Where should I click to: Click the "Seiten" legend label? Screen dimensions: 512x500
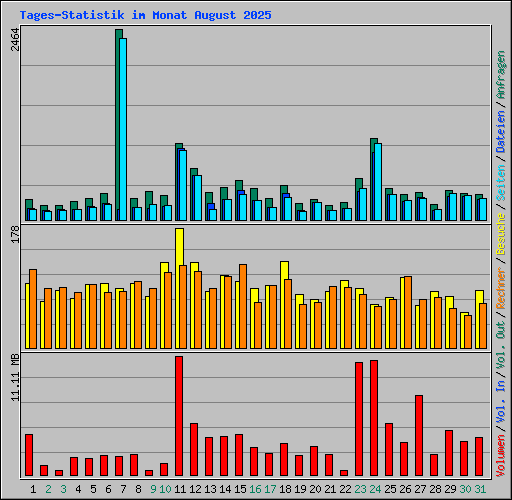pos(501,183)
